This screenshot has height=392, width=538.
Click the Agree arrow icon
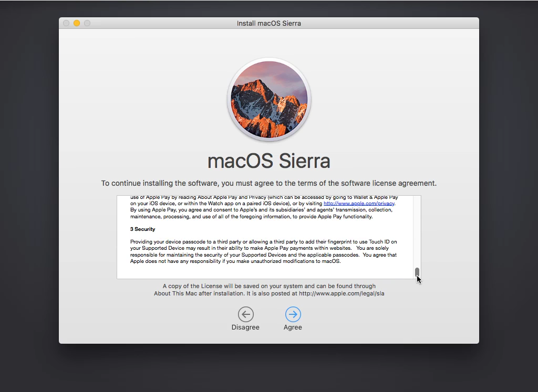click(293, 314)
